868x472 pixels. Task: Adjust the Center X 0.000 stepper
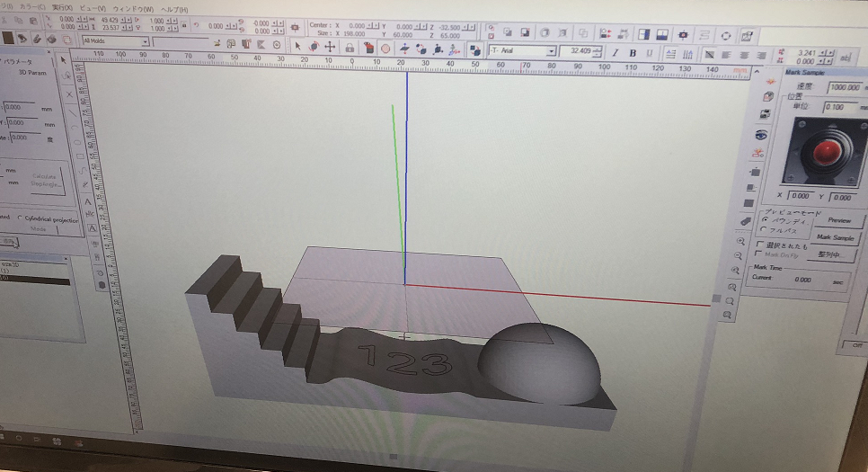[374, 25]
